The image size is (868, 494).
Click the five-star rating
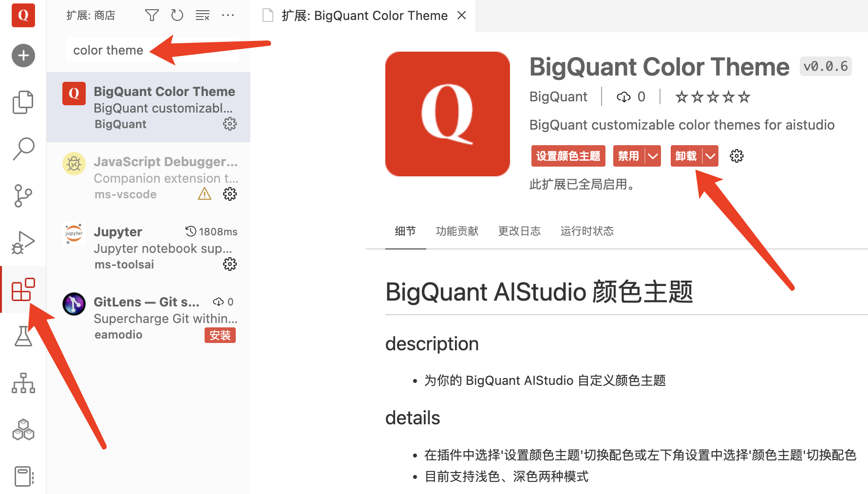click(x=713, y=97)
